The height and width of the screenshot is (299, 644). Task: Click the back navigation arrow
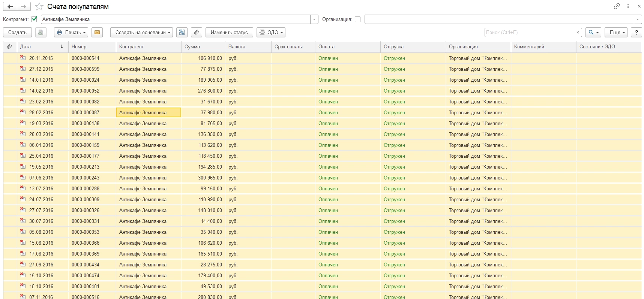pyautogui.click(x=10, y=6)
